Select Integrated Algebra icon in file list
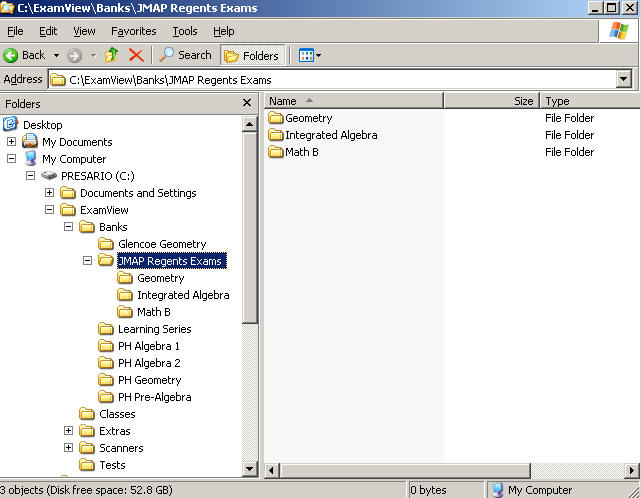This screenshot has height=498, width=641. [276, 135]
